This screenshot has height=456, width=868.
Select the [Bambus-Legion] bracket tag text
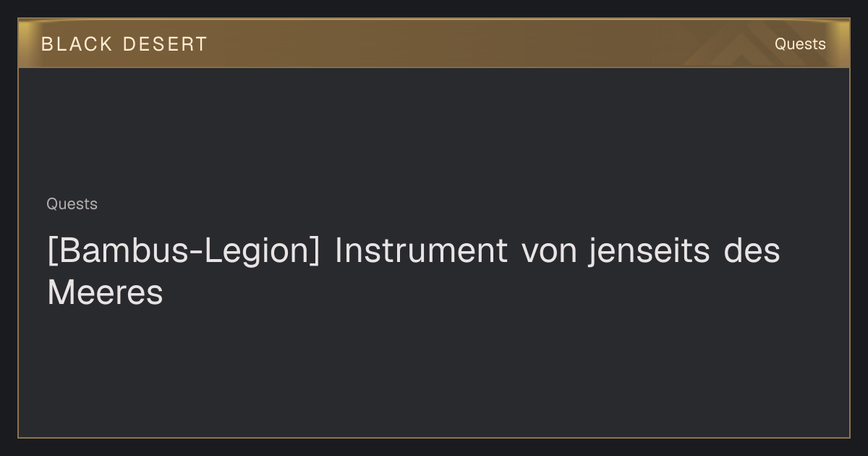(183, 251)
